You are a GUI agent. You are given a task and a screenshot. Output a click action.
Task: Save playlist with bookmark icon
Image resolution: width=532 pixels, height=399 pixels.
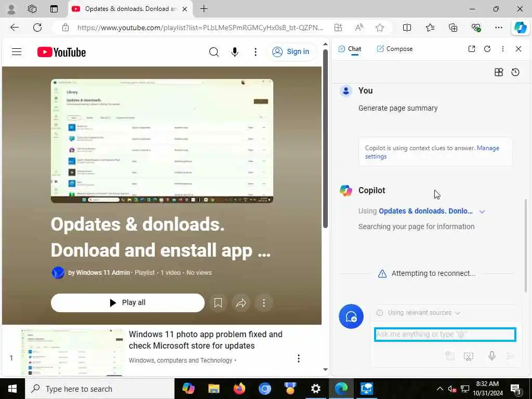click(218, 303)
